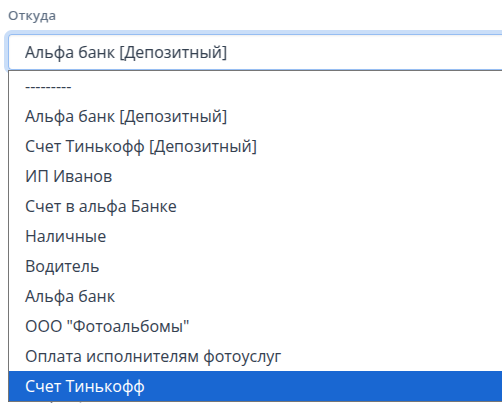Screen dimensions: 502x405
Task: Pick 'Счет Тинькофф [Депозитный]' option
Action: [255, 146]
